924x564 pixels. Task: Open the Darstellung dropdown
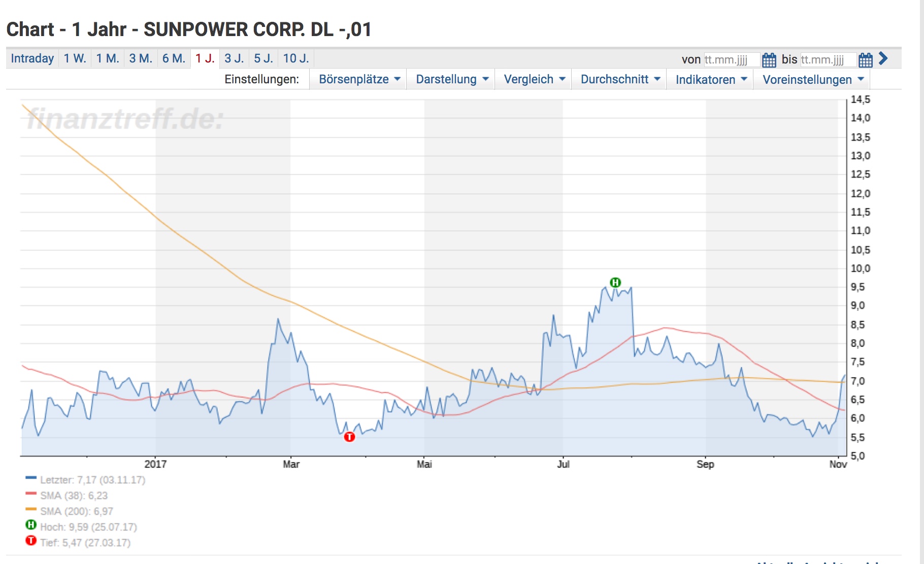pyautogui.click(x=447, y=79)
